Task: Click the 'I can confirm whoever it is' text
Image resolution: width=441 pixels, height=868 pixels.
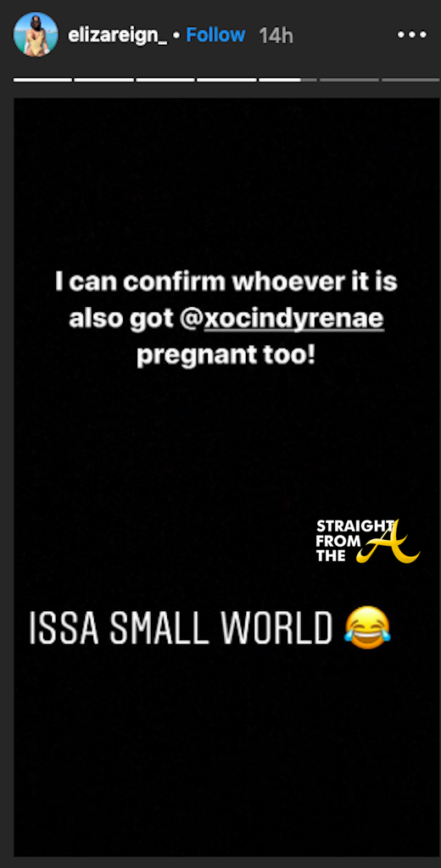Action: point(226,281)
